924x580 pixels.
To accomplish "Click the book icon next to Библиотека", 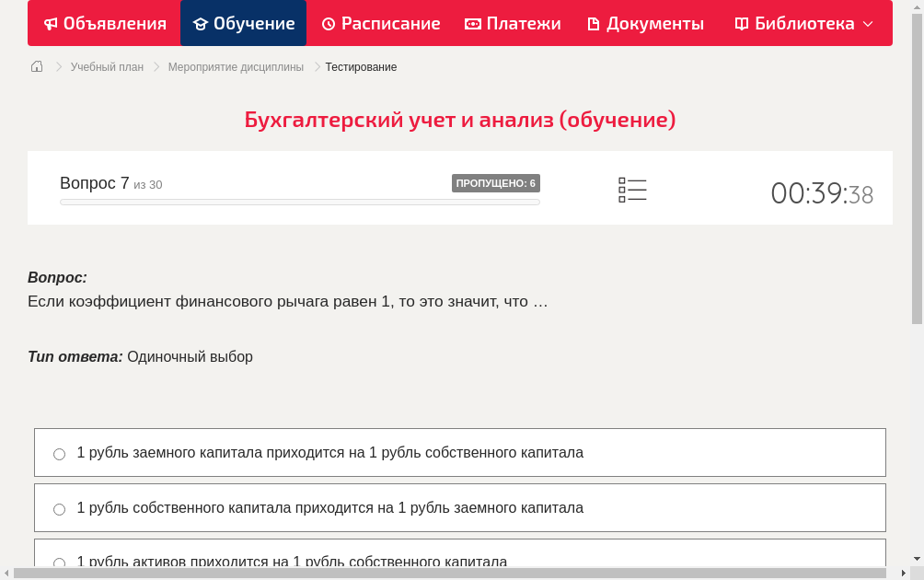I will (740, 23).
